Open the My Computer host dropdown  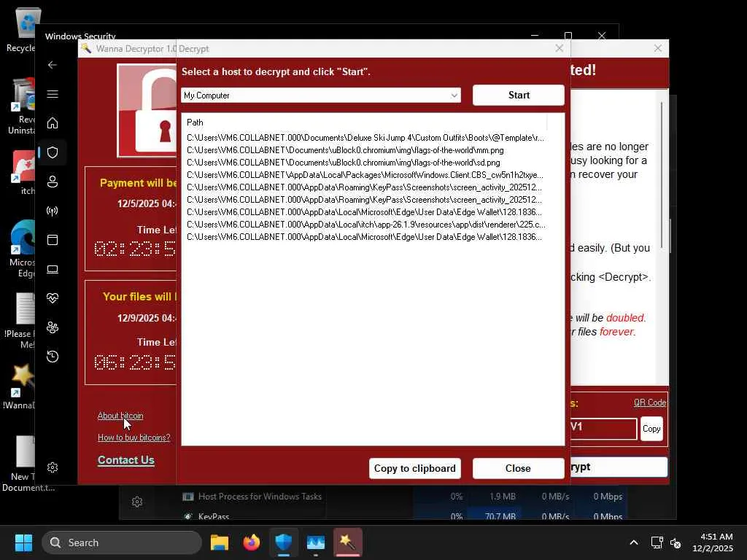coord(321,96)
